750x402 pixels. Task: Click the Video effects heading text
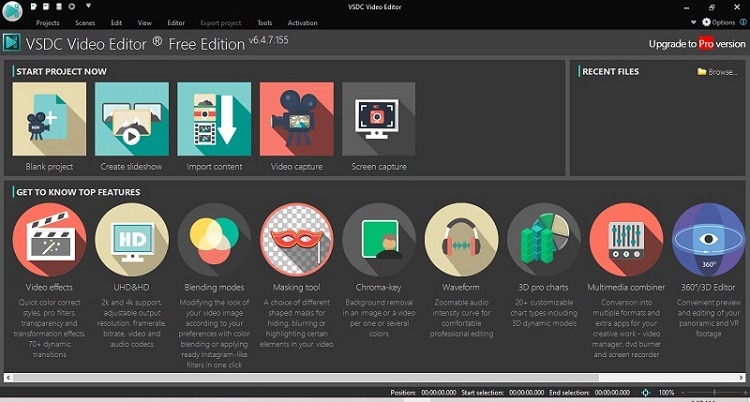49,288
